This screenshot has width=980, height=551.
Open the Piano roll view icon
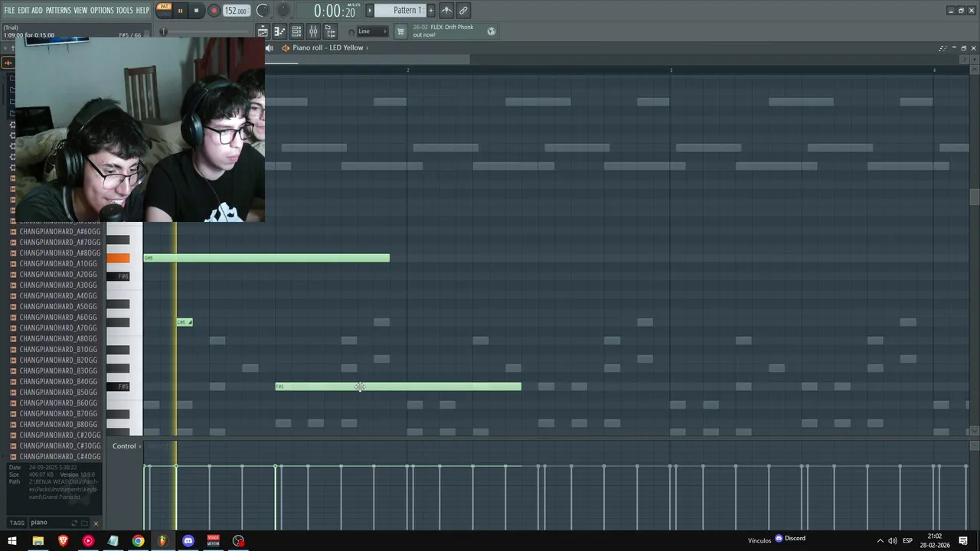click(279, 31)
